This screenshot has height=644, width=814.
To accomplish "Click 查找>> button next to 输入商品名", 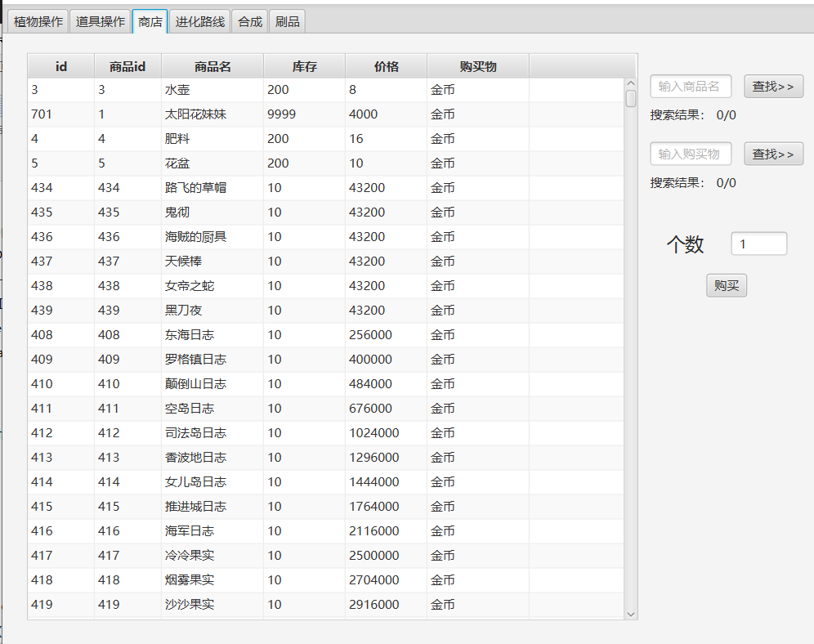I will (773, 86).
